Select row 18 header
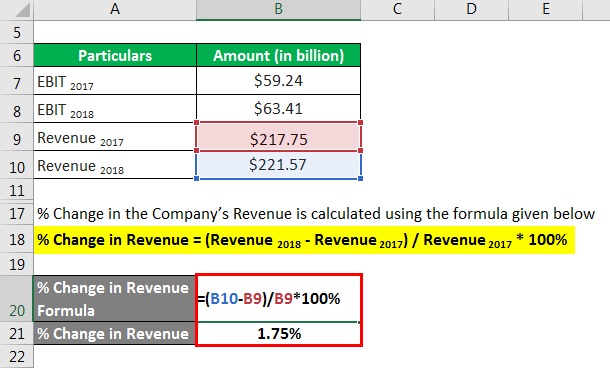This screenshot has height=368, width=610. [x=17, y=240]
